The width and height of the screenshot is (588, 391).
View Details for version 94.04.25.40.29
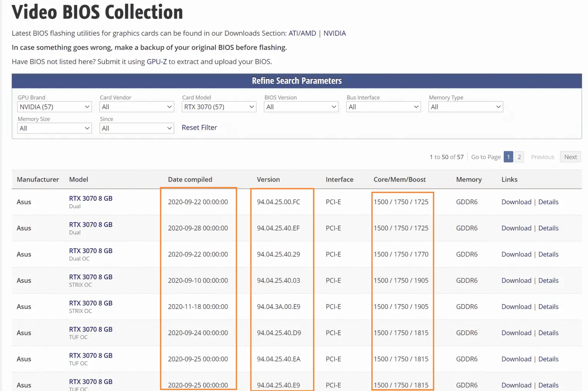[x=548, y=254]
